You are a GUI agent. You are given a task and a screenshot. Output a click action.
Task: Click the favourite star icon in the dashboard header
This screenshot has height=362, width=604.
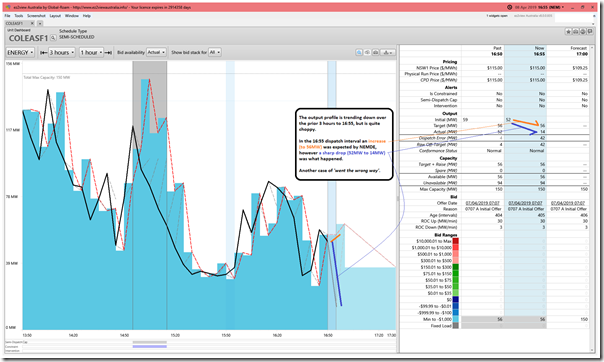coord(568,32)
